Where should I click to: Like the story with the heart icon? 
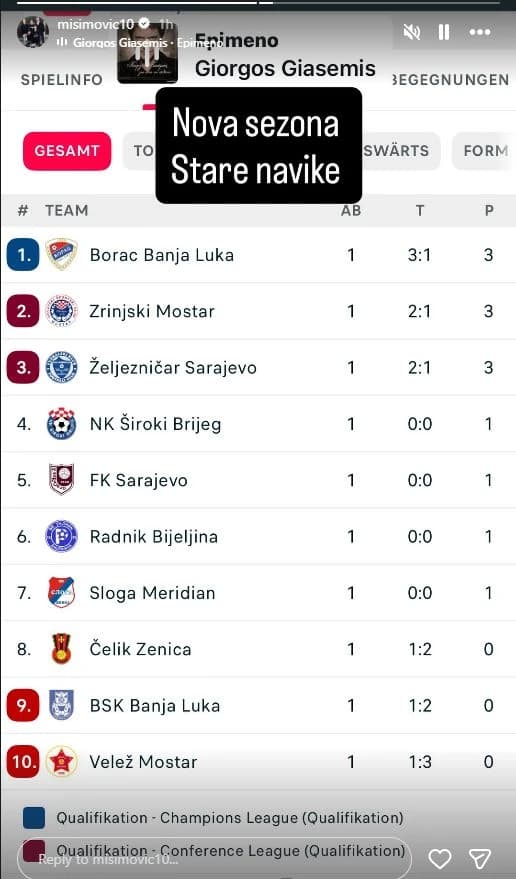(440, 858)
